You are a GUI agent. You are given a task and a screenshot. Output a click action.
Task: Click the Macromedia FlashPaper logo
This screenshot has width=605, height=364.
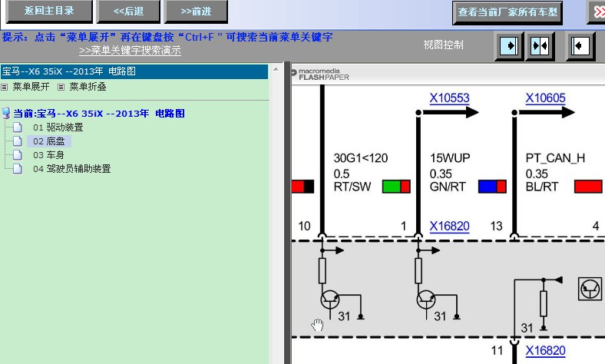click(x=320, y=74)
